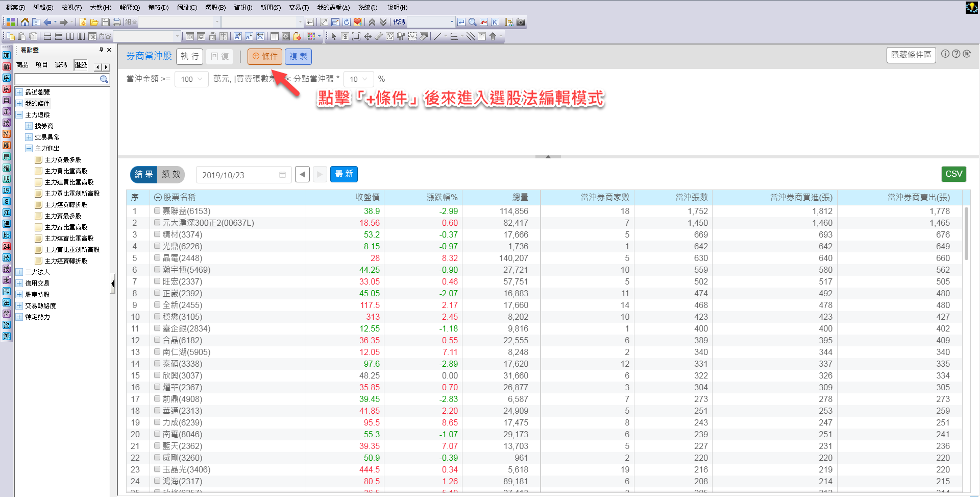The image size is (980, 497).
Task: Click the 執行 button
Action: 190,56
